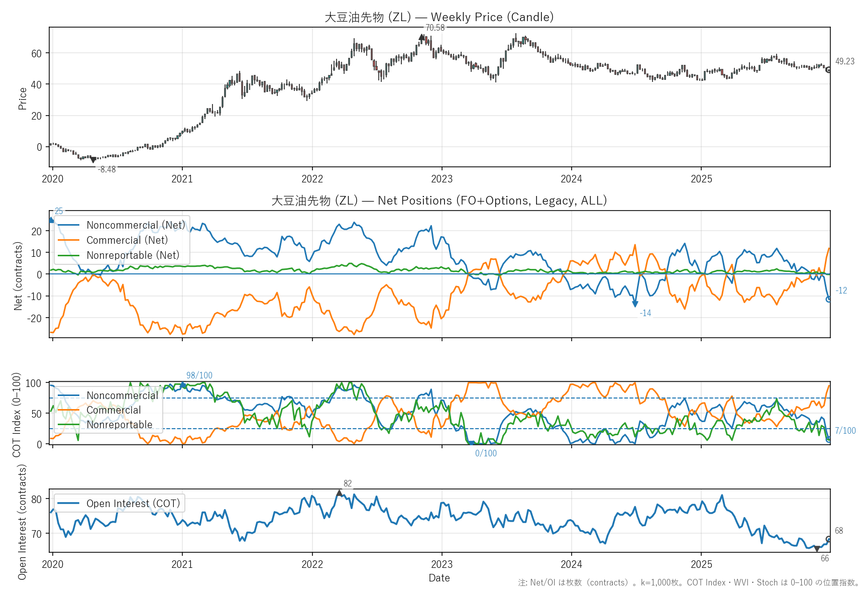
Task: Click the 49.23 latest price circle marker
Action: coord(828,70)
